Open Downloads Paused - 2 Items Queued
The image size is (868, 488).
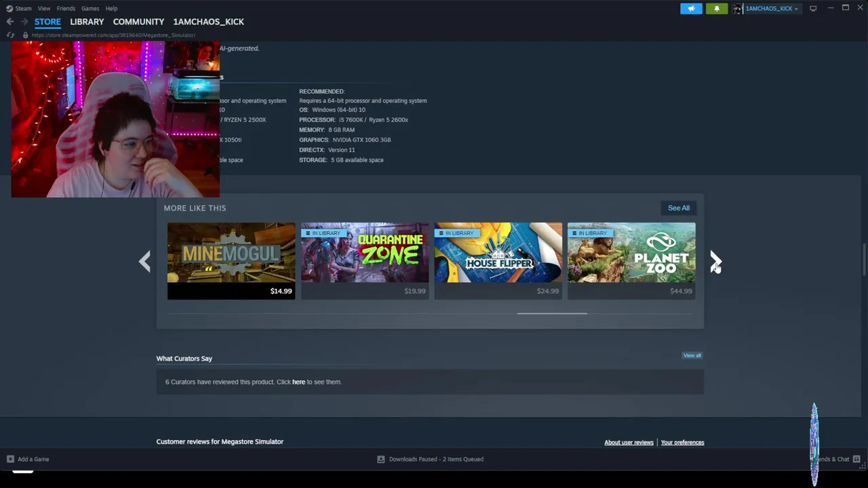436,459
